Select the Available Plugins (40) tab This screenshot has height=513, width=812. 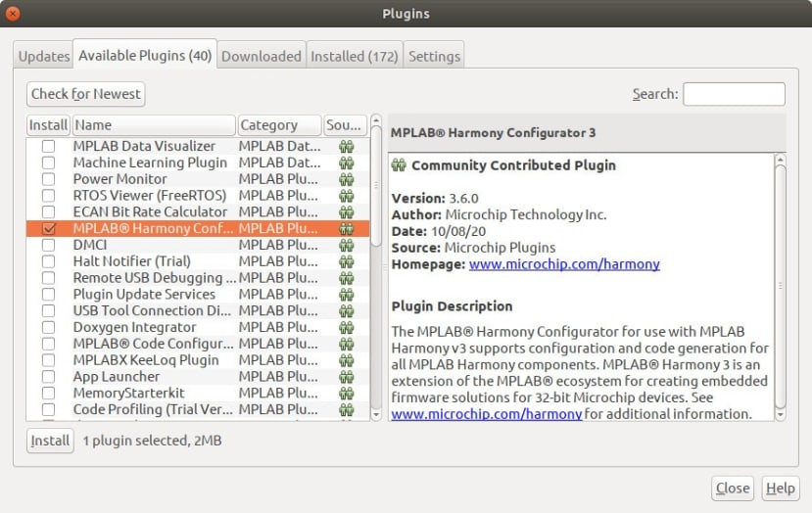point(145,55)
